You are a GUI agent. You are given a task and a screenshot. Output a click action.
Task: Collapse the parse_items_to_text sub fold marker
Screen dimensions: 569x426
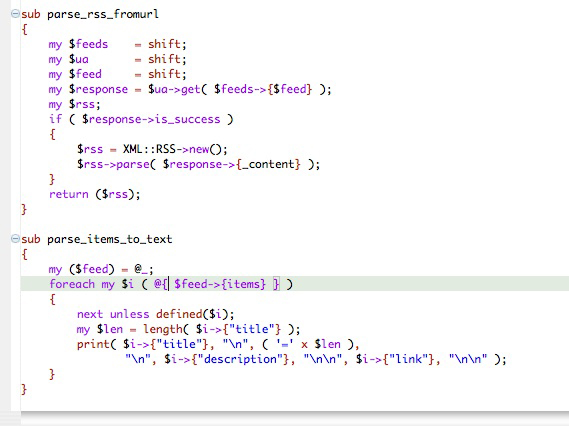15,239
